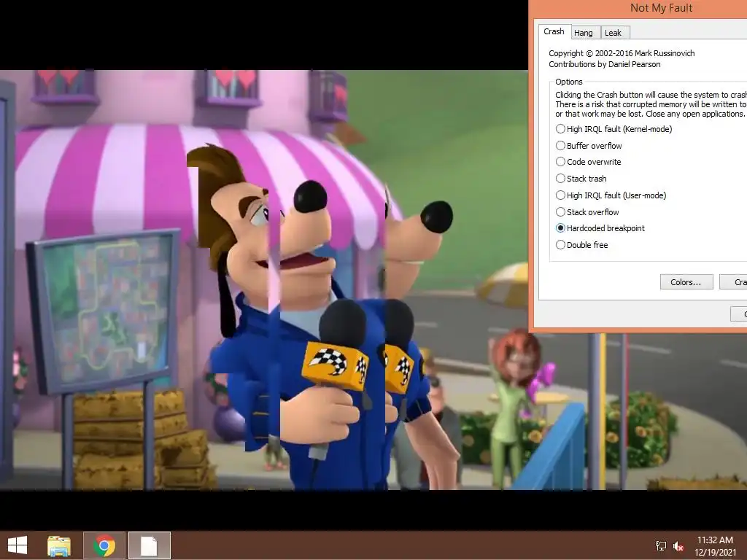Select High IRQL fault (User-mode) option
The image size is (747, 560).
pyautogui.click(x=611, y=195)
